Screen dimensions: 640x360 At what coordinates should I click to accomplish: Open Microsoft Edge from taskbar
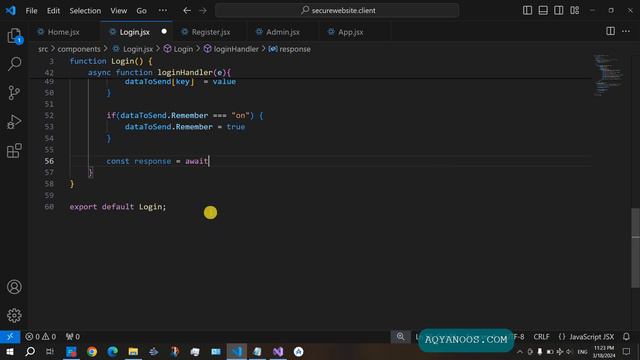point(113,351)
